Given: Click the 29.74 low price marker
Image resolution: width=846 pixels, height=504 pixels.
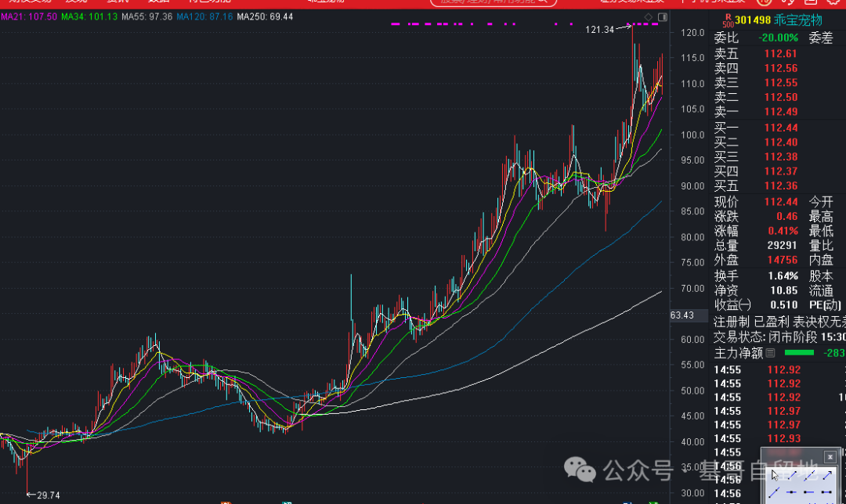Looking at the screenshot, I should [48, 495].
